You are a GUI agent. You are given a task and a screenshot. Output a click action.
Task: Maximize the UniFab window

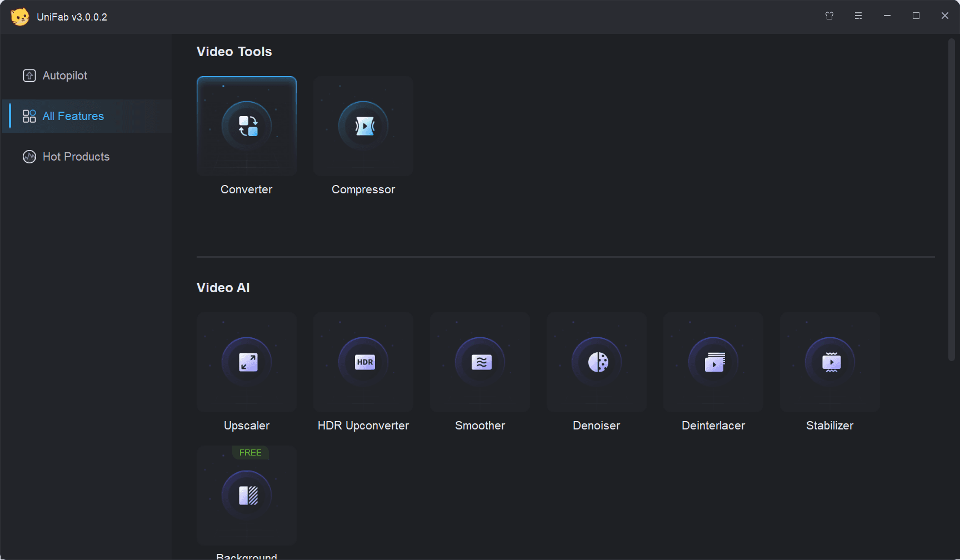[916, 16]
